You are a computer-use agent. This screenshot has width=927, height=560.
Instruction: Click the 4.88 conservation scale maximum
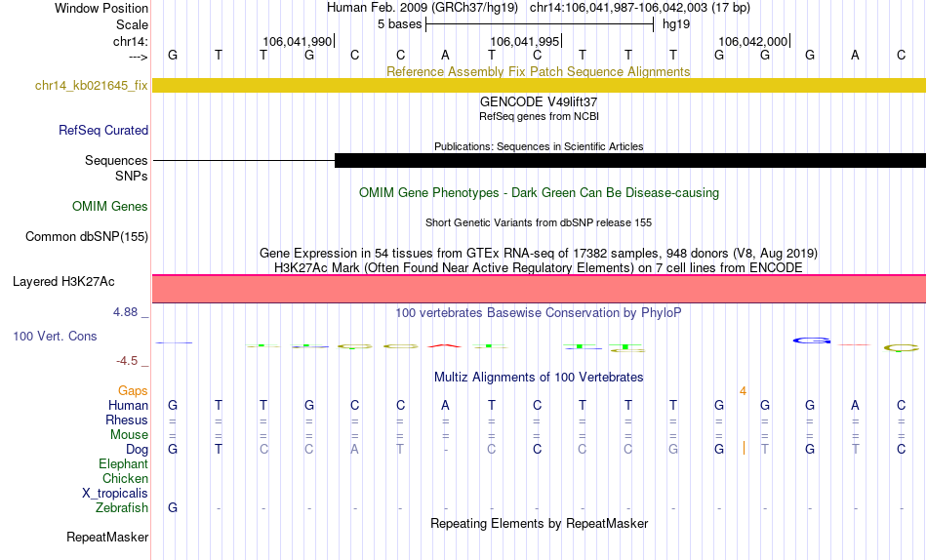click(126, 312)
